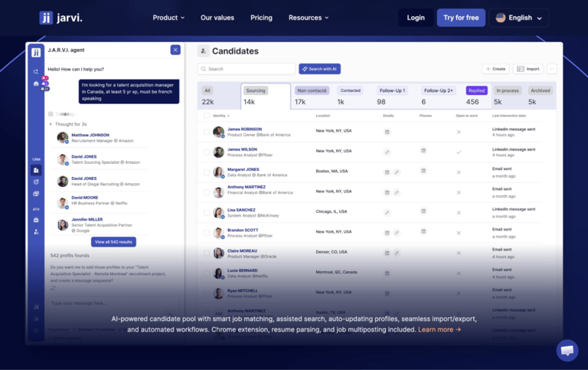Open the home icon with notification badges
This screenshot has width=588, height=370.
(x=36, y=83)
